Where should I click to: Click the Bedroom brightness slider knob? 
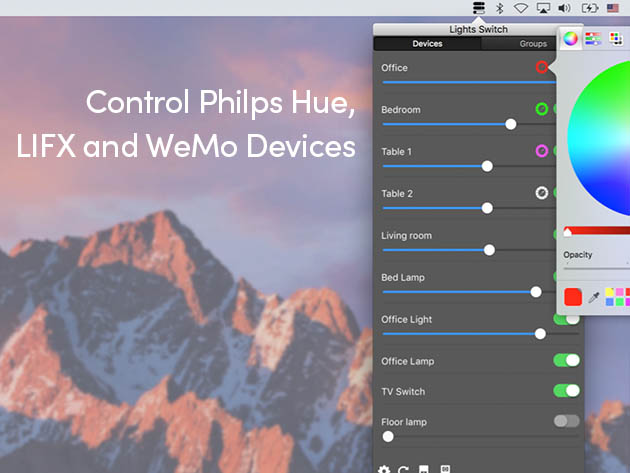point(511,124)
